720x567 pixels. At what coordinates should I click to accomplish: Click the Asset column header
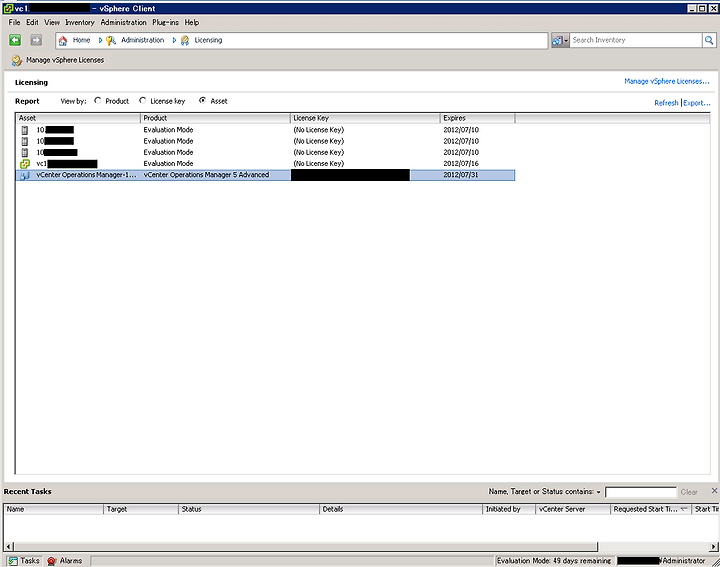(x=78, y=118)
